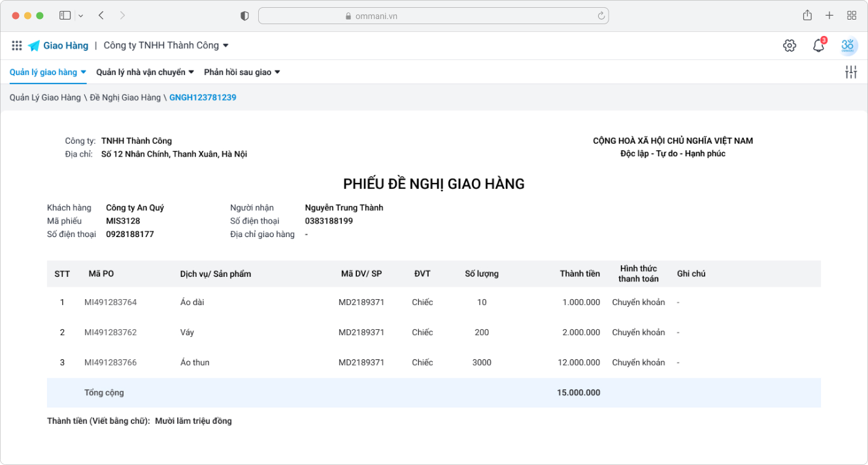Image resolution: width=868 pixels, height=465 pixels.
Task: Show the Safari tab overview
Action: click(x=852, y=16)
